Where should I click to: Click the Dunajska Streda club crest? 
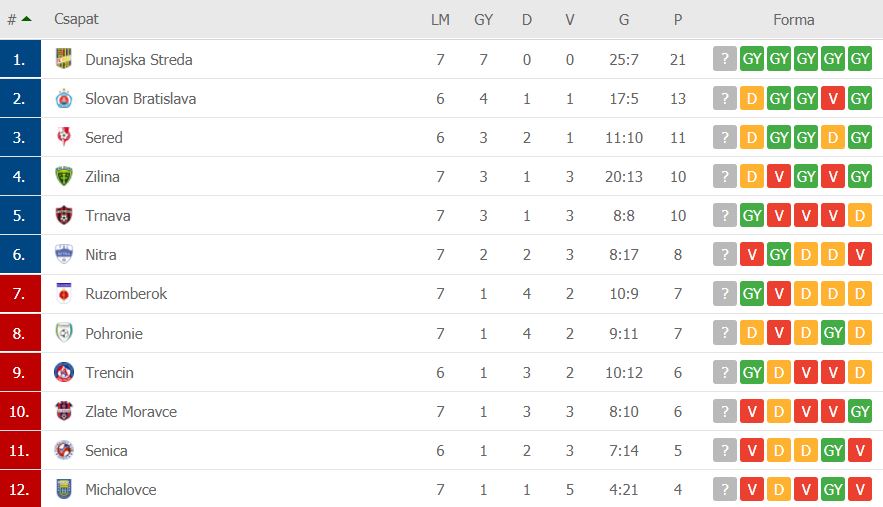click(x=64, y=59)
